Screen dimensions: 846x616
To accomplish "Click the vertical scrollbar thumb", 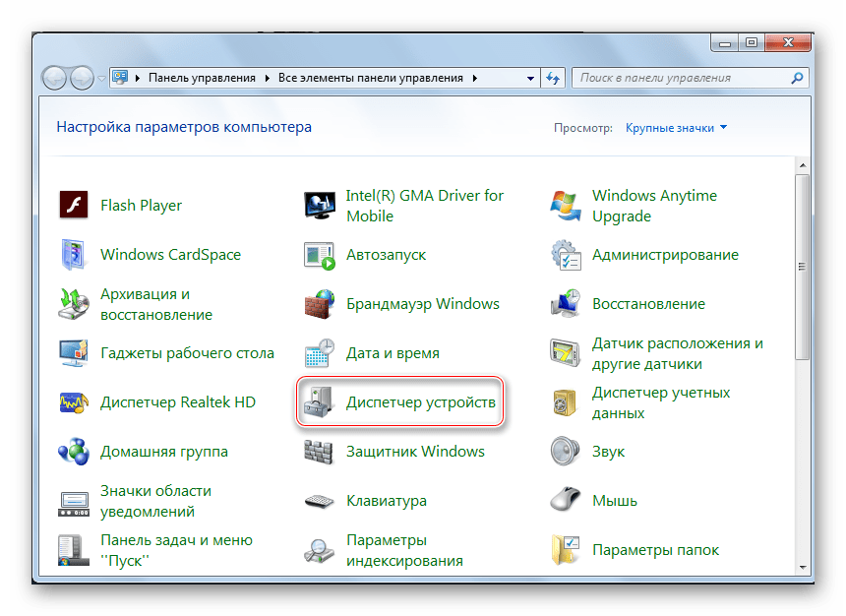I will pos(802,266).
